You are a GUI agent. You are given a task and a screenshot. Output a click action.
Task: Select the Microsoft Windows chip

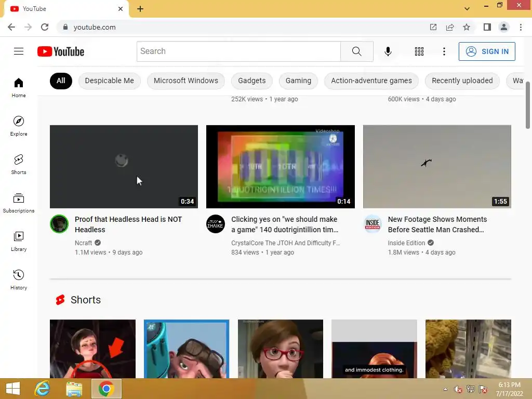pyautogui.click(x=185, y=81)
